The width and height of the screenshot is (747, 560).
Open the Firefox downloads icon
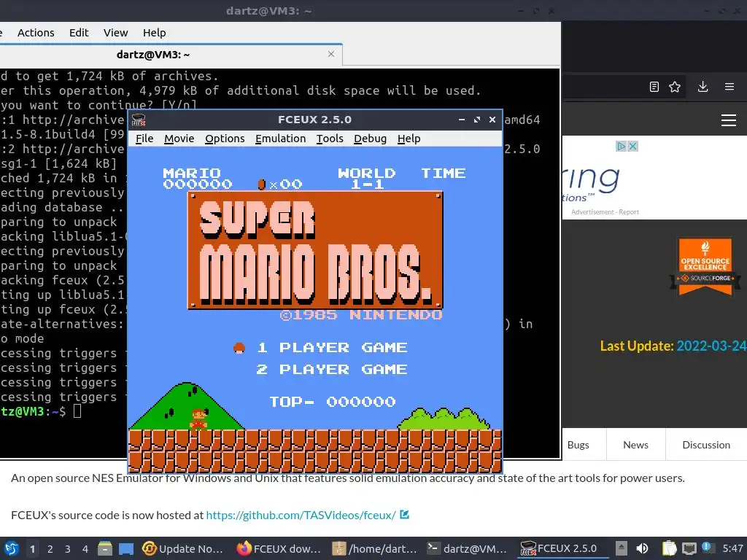(703, 87)
